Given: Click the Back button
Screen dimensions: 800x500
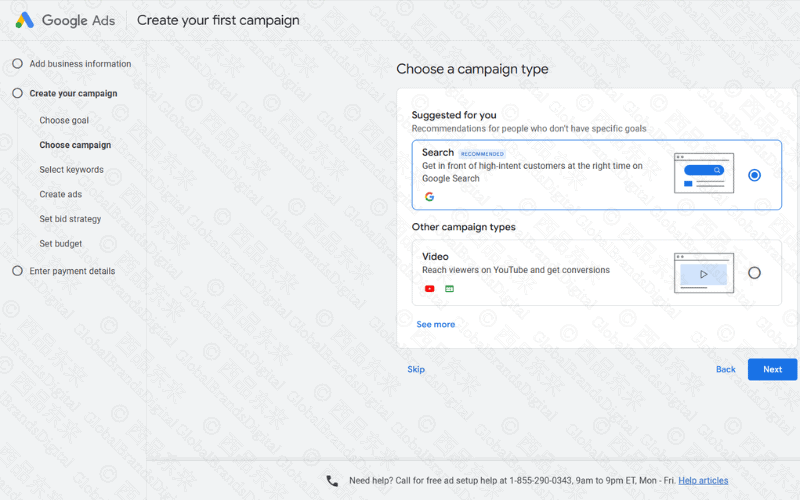Looking at the screenshot, I should coord(725,369).
